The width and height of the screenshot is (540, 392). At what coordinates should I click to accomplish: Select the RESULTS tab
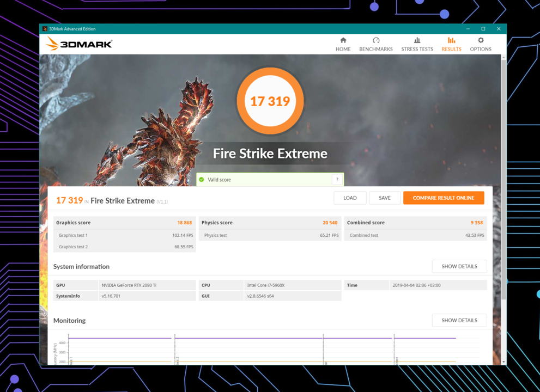[452, 45]
